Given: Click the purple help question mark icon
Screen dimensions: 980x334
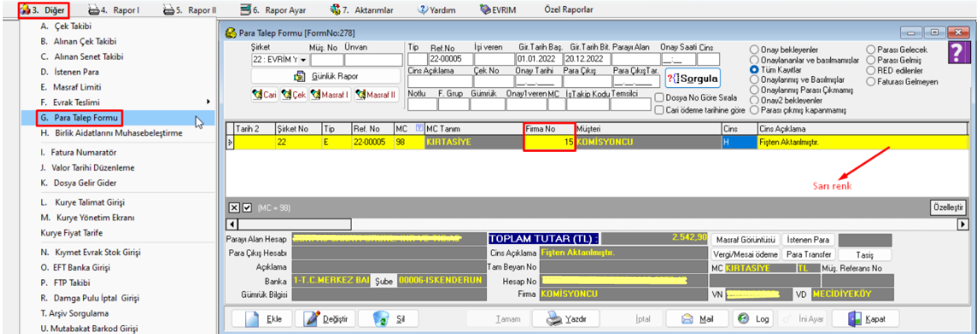Looking at the screenshot, I should click(x=958, y=53).
